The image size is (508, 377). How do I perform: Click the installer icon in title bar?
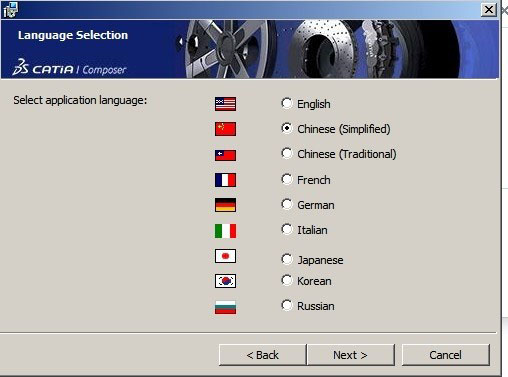pos(10,10)
